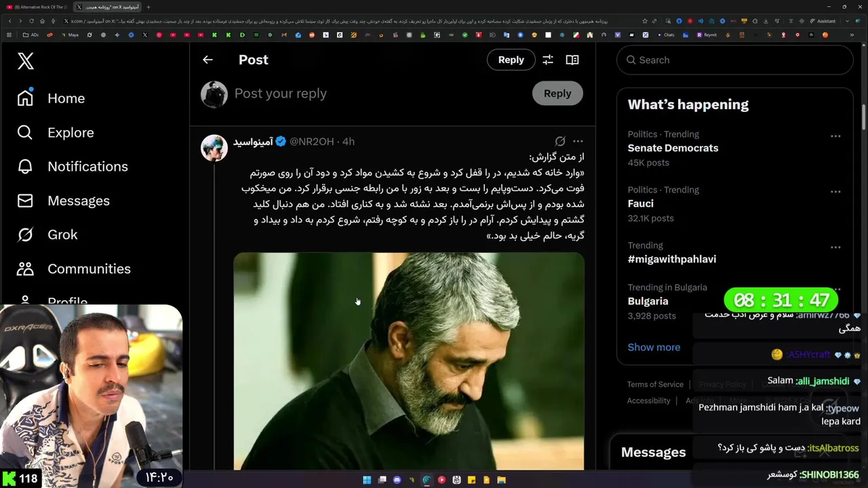Open the reply sorting filter icon
This screenshot has height=488, width=868.
(548, 60)
